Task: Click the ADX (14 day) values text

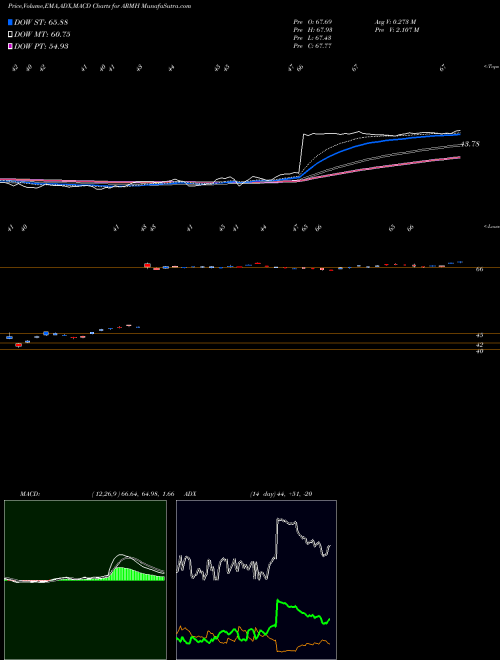Action: 281,494
